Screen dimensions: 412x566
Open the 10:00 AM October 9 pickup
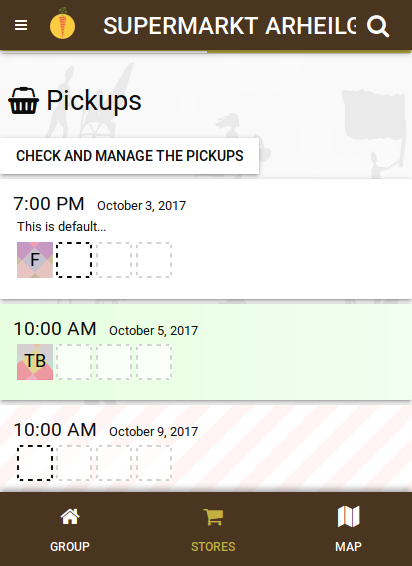[x=206, y=448]
